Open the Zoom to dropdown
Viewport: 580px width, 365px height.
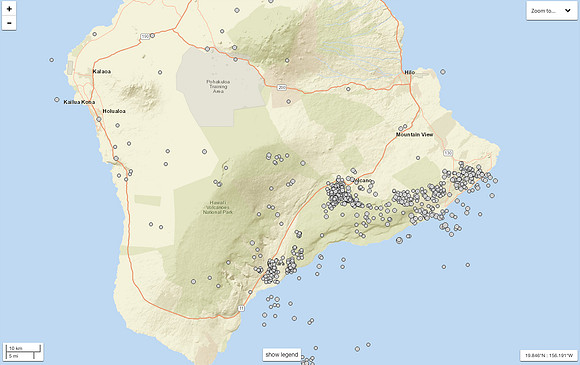pos(551,11)
